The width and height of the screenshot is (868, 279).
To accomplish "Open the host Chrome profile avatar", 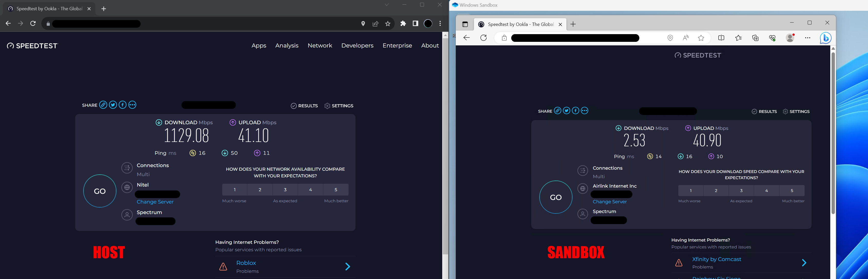I will tap(428, 24).
